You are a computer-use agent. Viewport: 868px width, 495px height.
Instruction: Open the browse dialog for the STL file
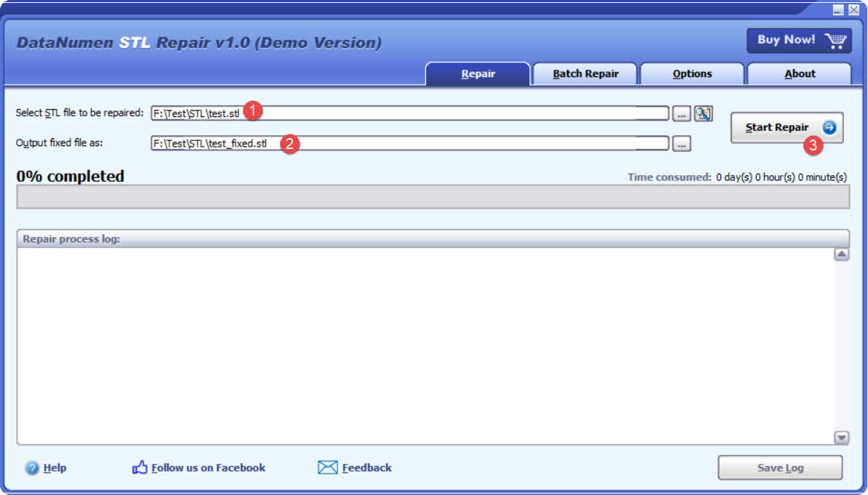[x=681, y=113]
